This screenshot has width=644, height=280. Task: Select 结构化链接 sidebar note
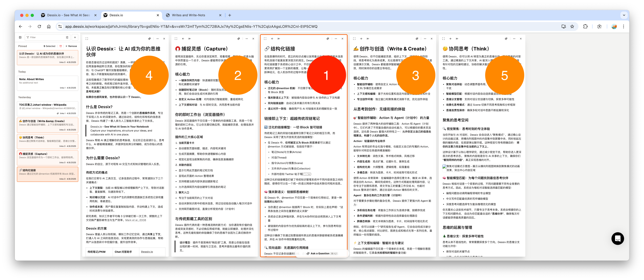(x=47, y=174)
